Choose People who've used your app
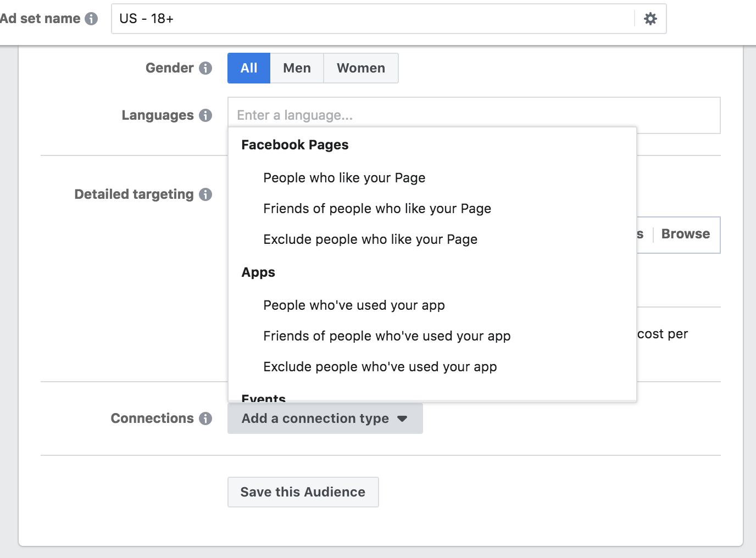Viewport: 756px width, 558px height. click(x=432, y=305)
